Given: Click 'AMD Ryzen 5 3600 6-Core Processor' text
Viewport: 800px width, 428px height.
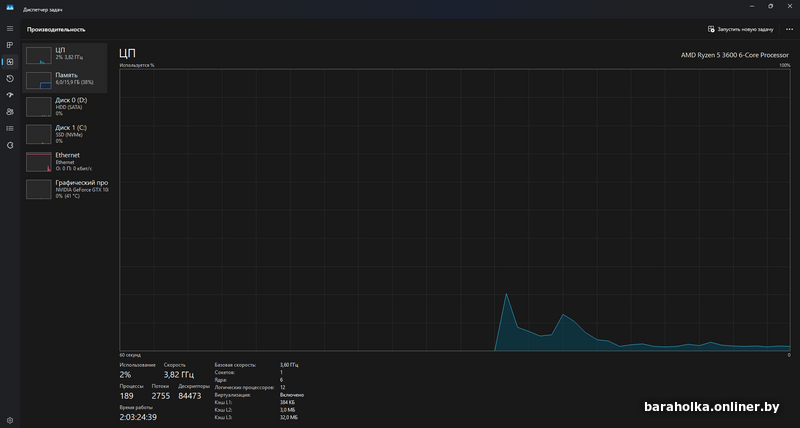Looking at the screenshot, I should pos(735,55).
